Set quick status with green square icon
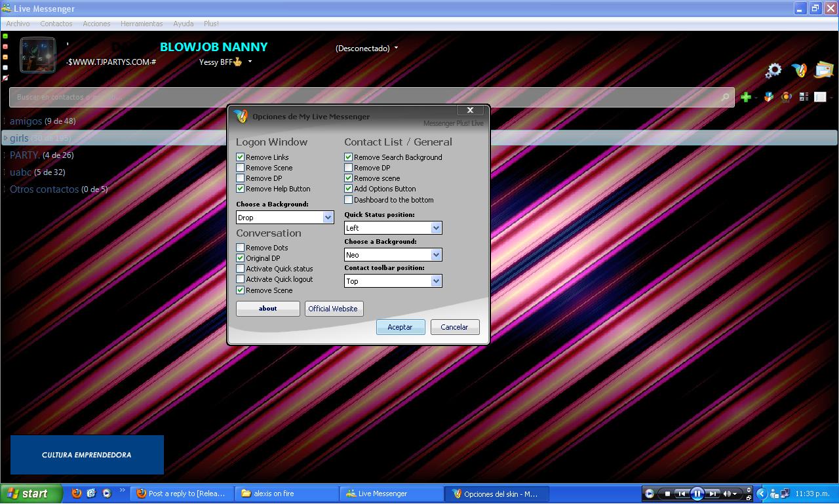The height and width of the screenshot is (504, 839). (6, 37)
